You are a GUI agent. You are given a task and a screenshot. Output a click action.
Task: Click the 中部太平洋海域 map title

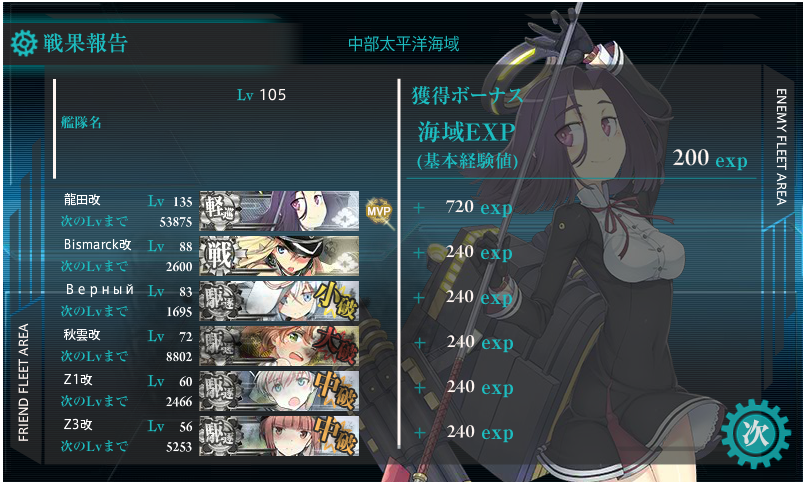[x=404, y=44]
